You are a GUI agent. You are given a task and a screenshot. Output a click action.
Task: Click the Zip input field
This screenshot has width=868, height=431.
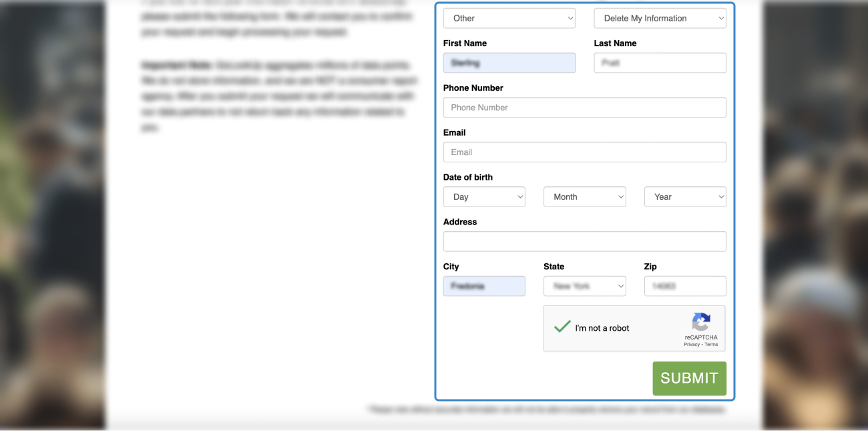coord(685,286)
